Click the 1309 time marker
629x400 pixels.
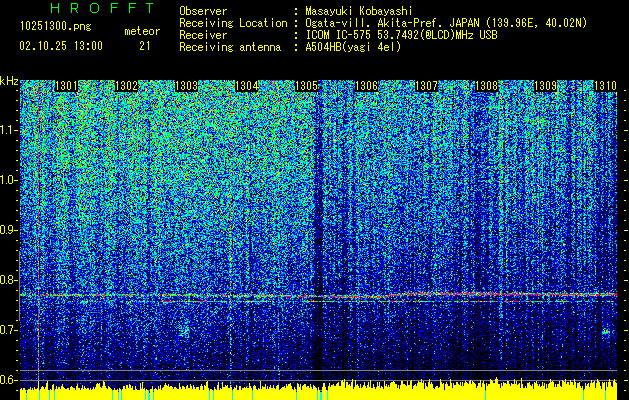[546, 86]
